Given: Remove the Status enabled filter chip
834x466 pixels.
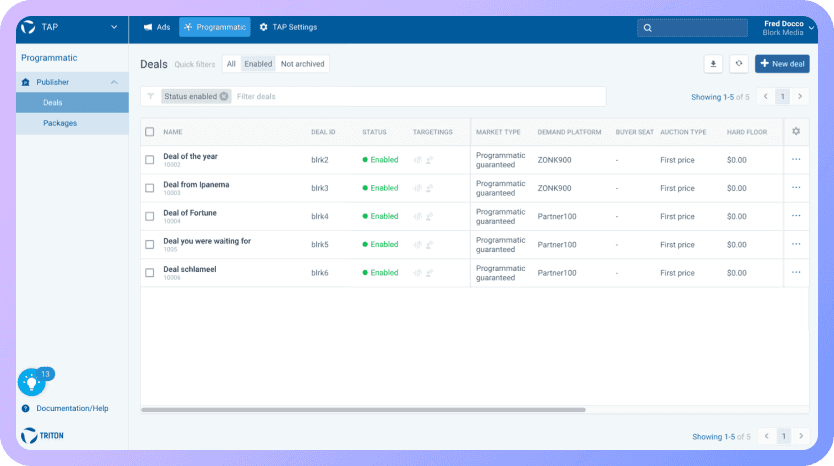Looking at the screenshot, I should click(224, 97).
